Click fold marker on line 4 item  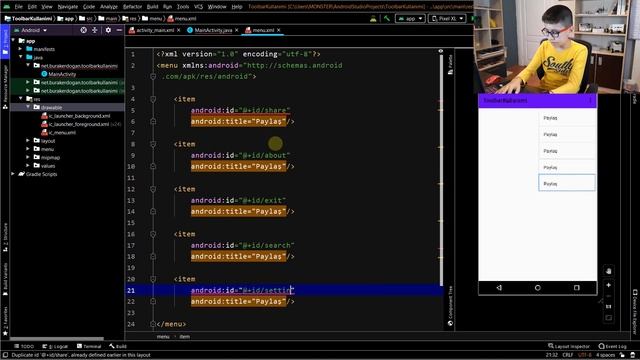click(153, 99)
